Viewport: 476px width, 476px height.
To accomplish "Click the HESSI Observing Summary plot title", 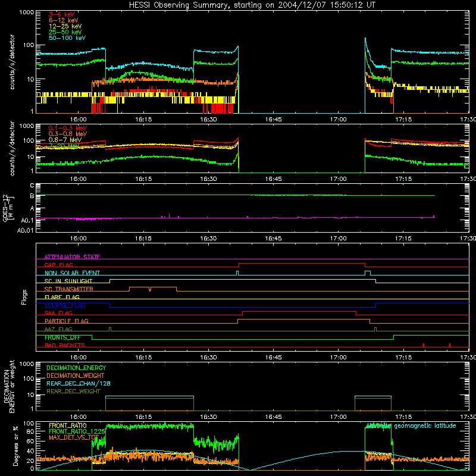I will [x=252, y=5].
